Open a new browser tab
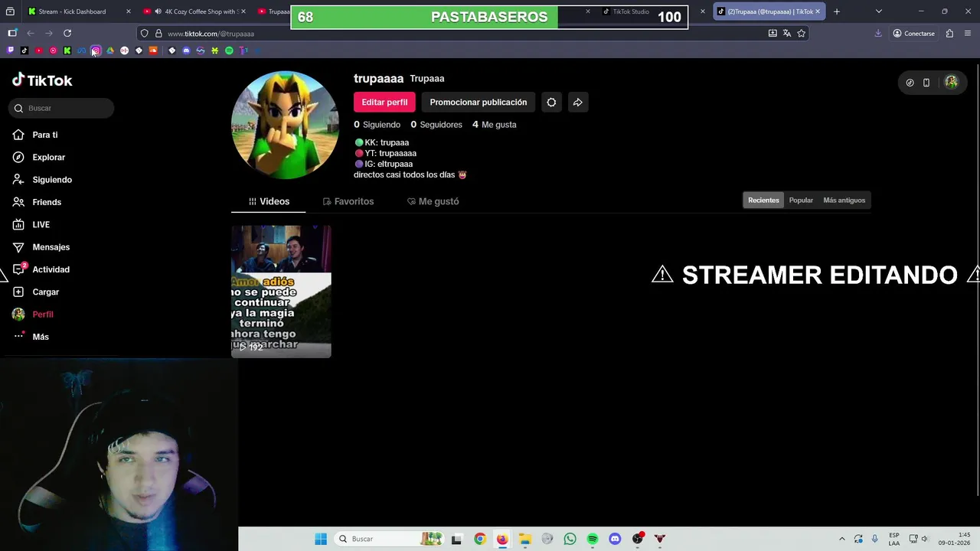Screen dimensions: 980x551 (836, 11)
